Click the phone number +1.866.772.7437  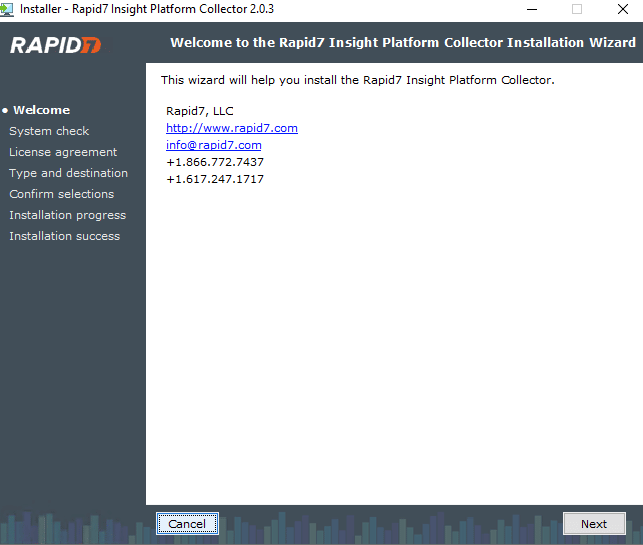pyautogui.click(x=215, y=162)
